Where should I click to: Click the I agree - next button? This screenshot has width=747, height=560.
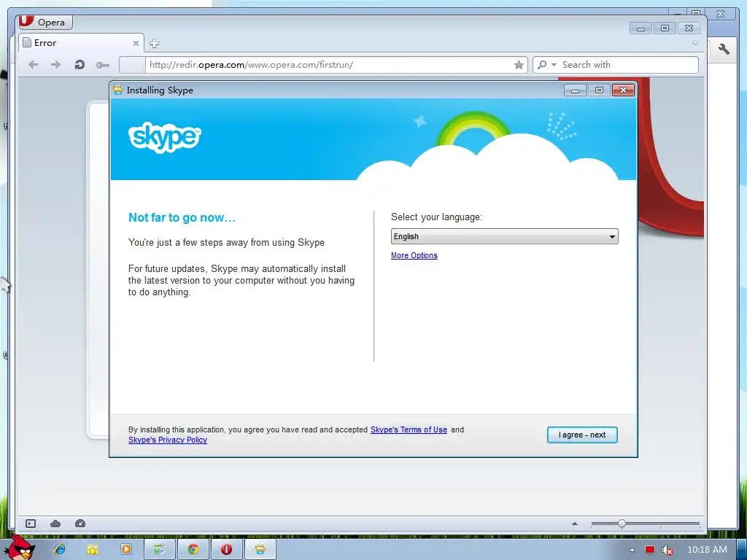pyautogui.click(x=582, y=435)
